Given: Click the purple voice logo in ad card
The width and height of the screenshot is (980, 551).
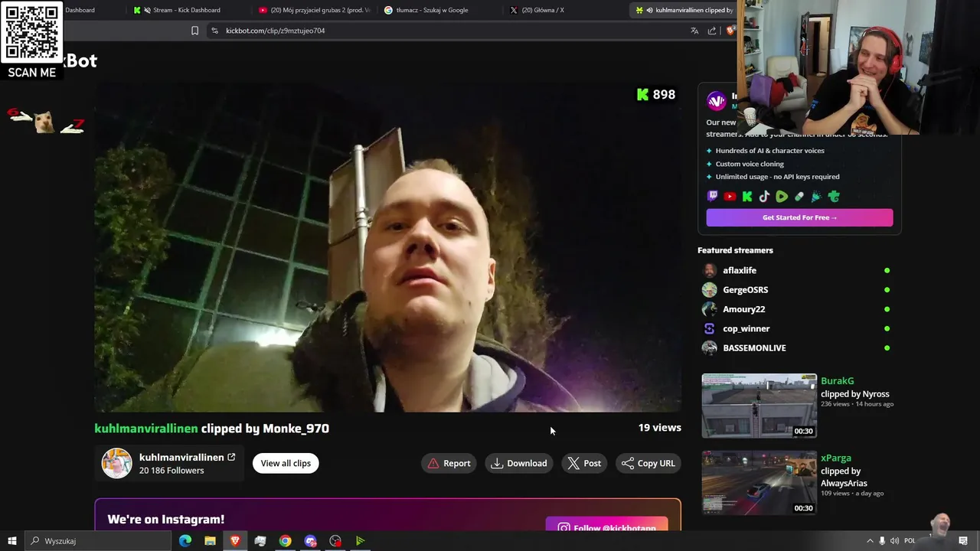Looking at the screenshot, I should [x=717, y=100].
